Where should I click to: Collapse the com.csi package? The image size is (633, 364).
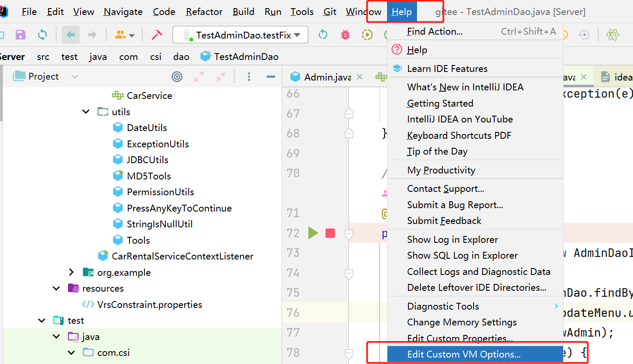(x=71, y=352)
